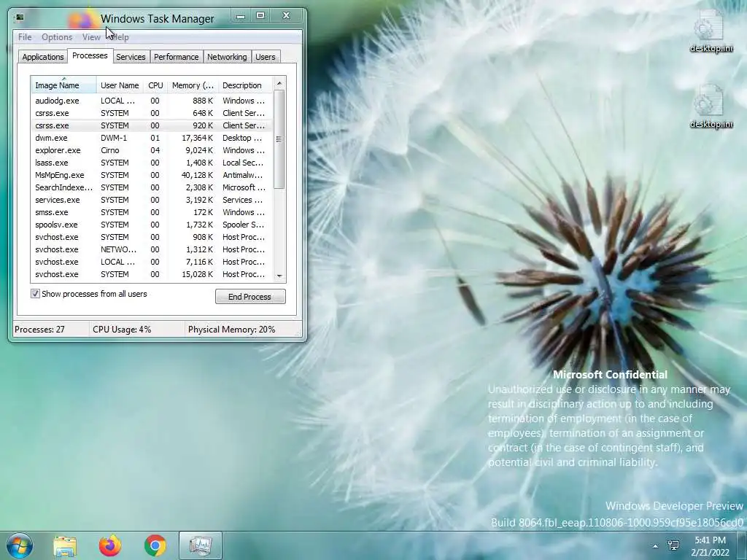
Task: Select the dwm.exe process
Action: pos(152,138)
